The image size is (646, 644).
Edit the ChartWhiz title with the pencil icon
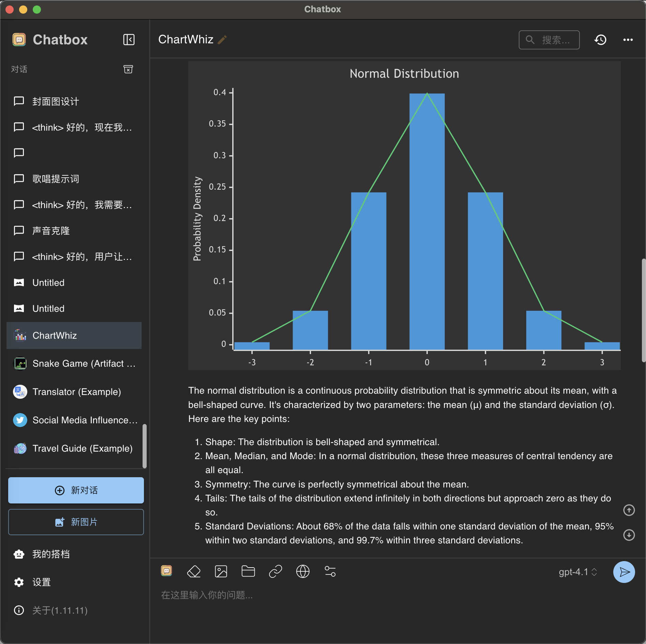point(222,40)
